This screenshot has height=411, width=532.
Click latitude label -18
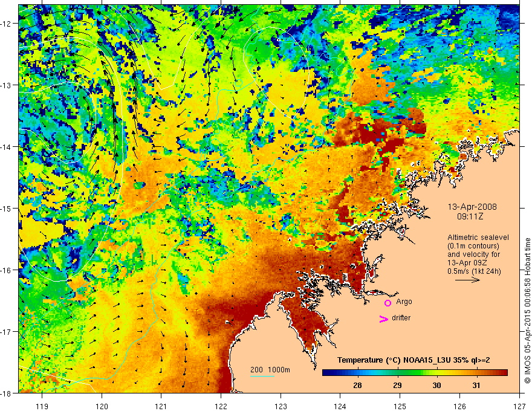[7, 393]
